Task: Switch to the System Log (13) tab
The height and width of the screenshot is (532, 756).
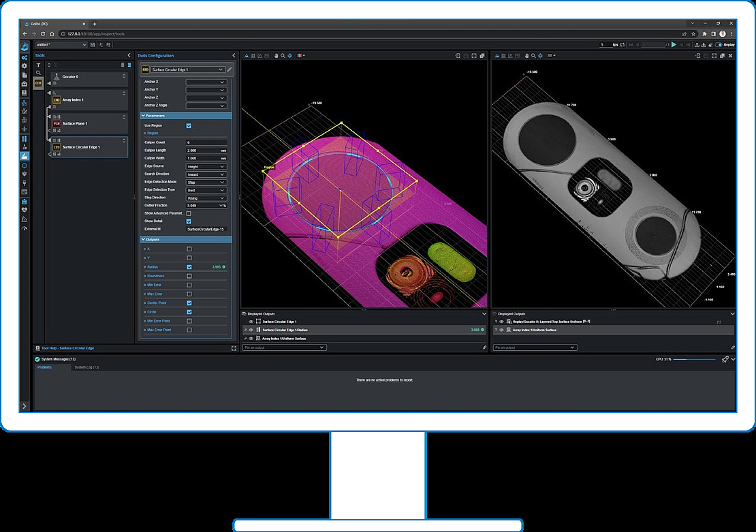Action: (x=86, y=368)
